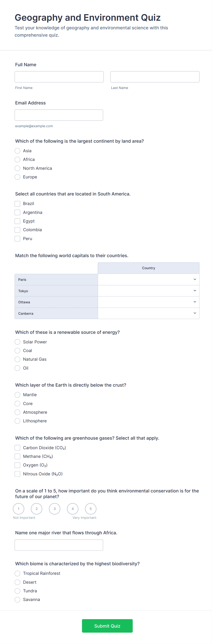Open the Canberra country dropdown

[x=148, y=313]
